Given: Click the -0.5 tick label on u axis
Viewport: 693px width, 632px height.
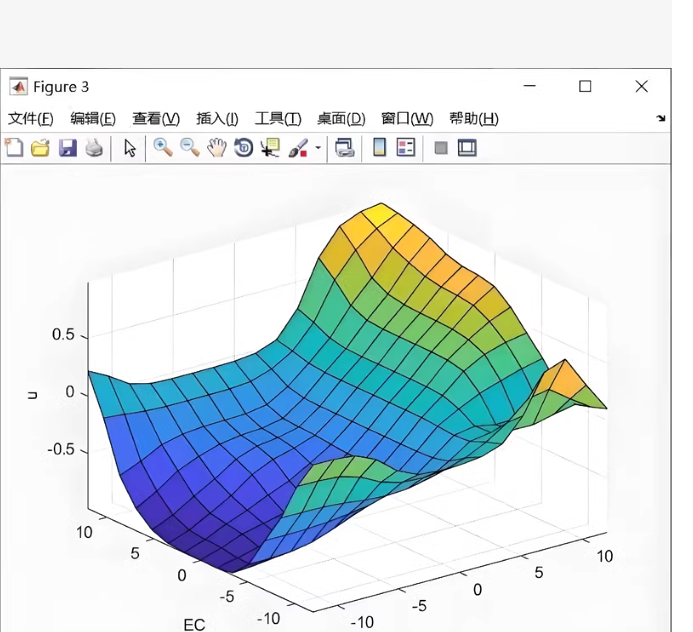Looking at the screenshot, I should coord(61,449).
